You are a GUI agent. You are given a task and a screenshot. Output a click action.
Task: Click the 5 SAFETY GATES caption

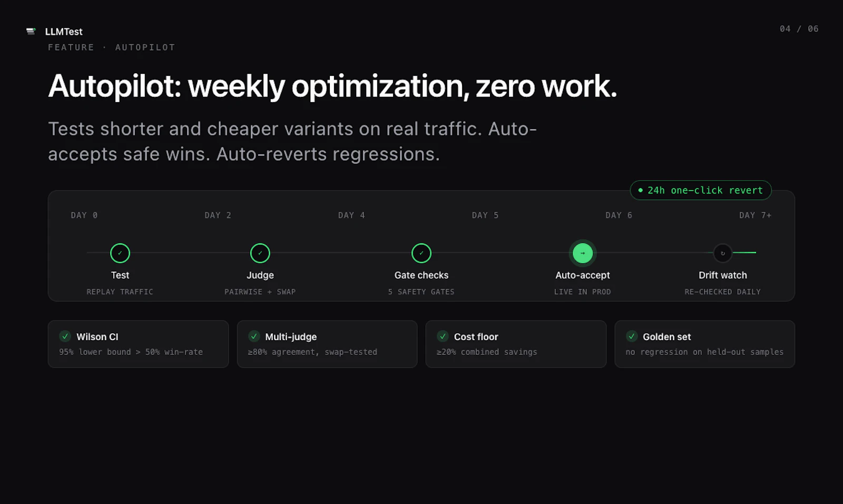point(421,292)
